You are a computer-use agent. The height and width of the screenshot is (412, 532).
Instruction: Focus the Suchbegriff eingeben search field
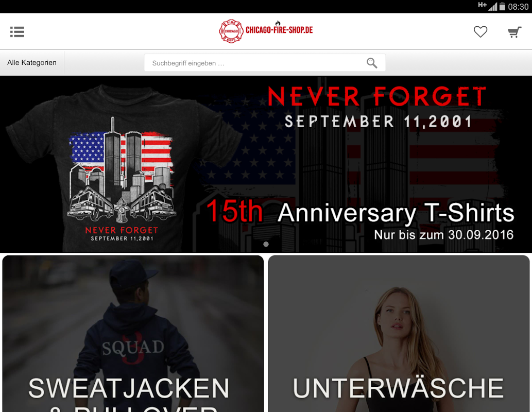(x=265, y=63)
